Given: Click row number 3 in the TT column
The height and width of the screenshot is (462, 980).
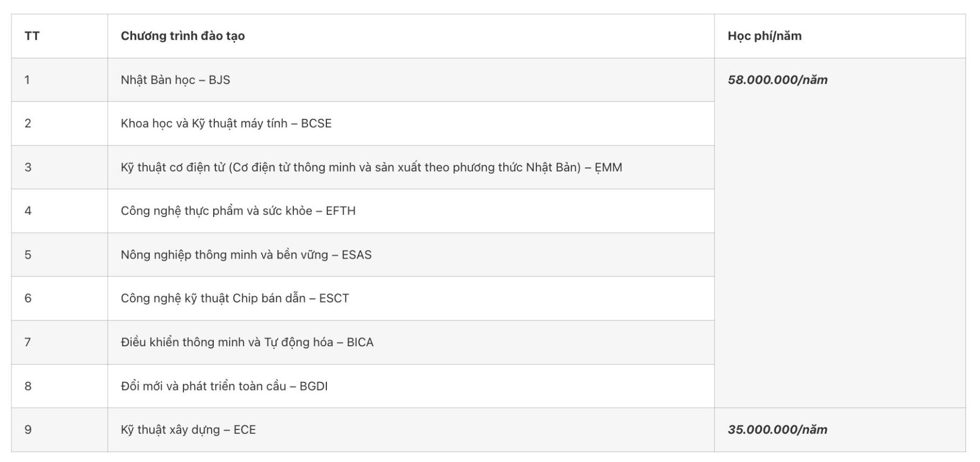Looking at the screenshot, I should coord(28,167).
